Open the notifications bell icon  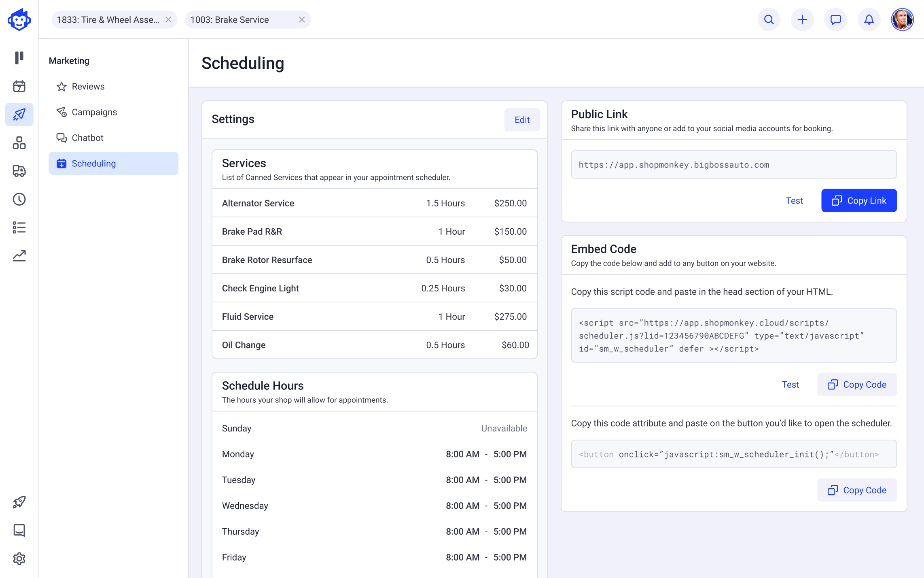(x=869, y=19)
